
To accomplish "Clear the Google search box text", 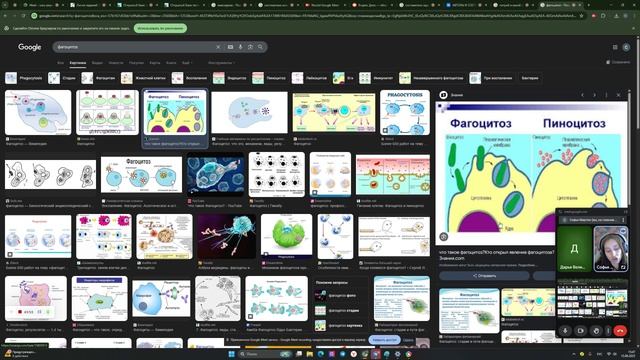I will [218, 47].
